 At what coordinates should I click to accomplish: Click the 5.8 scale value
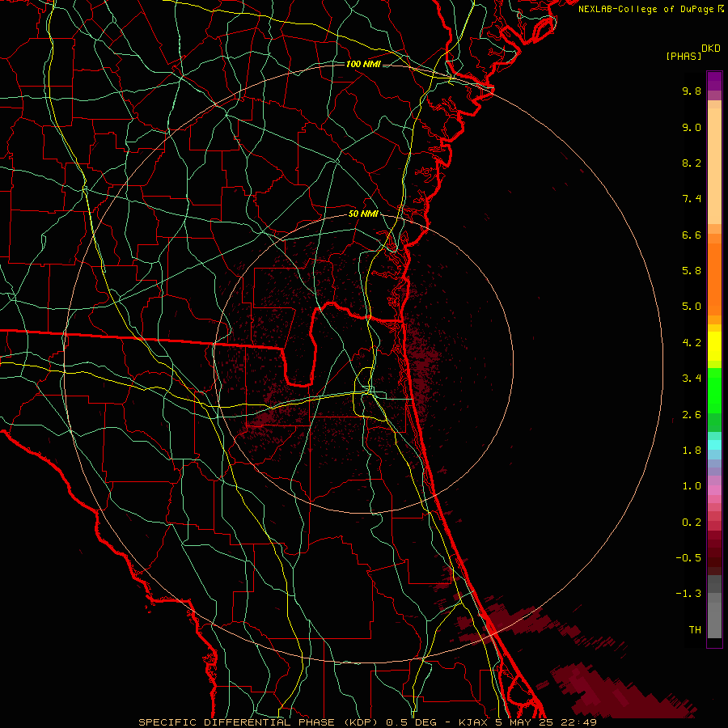pyautogui.click(x=692, y=271)
